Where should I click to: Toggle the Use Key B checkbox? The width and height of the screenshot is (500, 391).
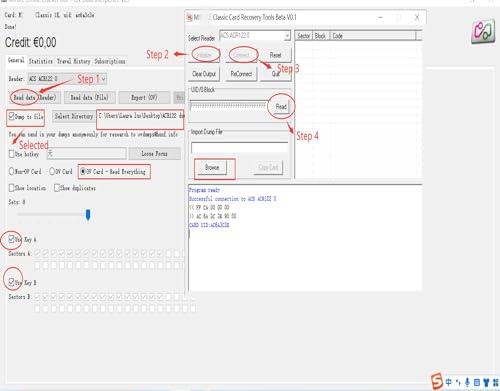pos(12,282)
